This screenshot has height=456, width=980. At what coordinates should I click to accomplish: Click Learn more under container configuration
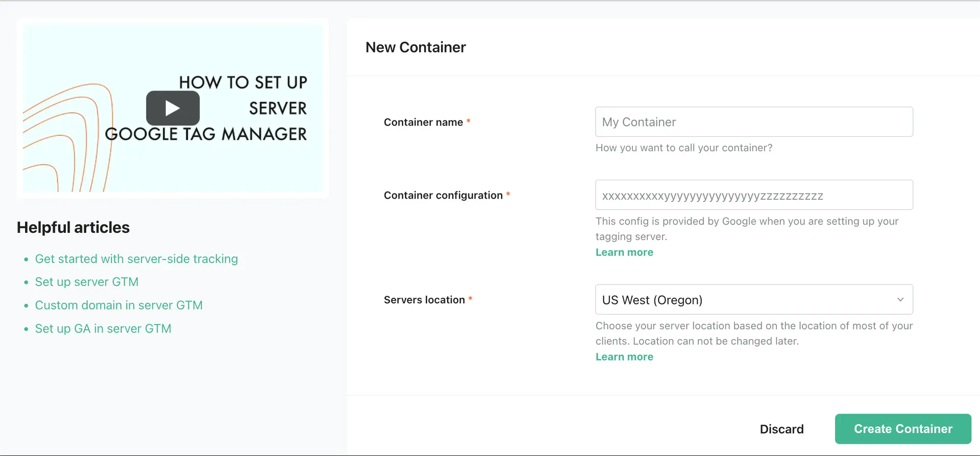click(624, 252)
